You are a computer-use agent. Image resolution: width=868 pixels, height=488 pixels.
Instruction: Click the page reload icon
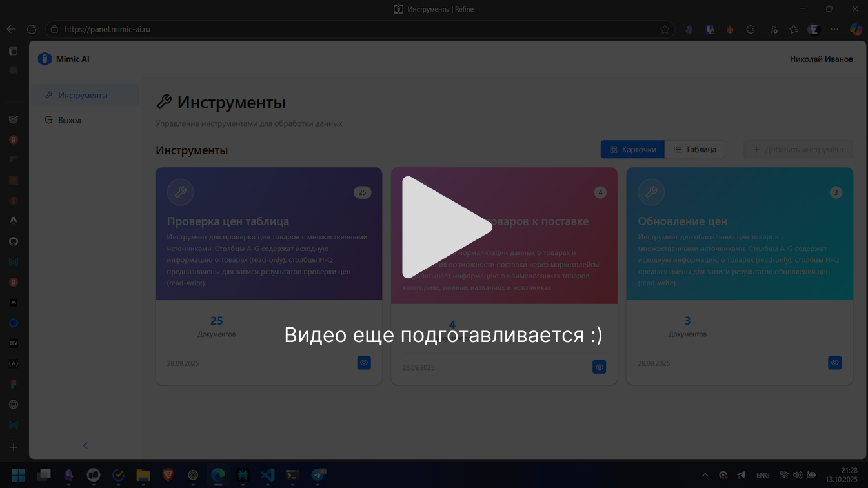click(32, 29)
